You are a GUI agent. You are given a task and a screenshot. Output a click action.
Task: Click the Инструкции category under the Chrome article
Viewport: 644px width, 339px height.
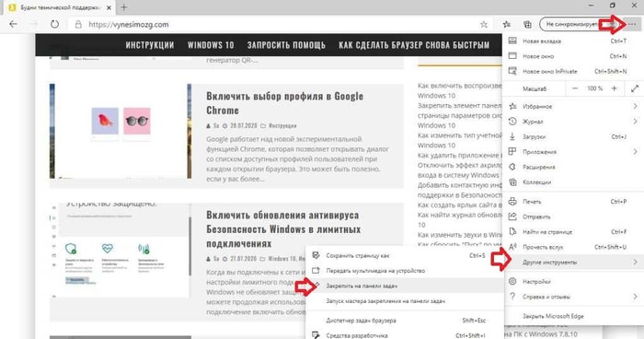[282, 125]
